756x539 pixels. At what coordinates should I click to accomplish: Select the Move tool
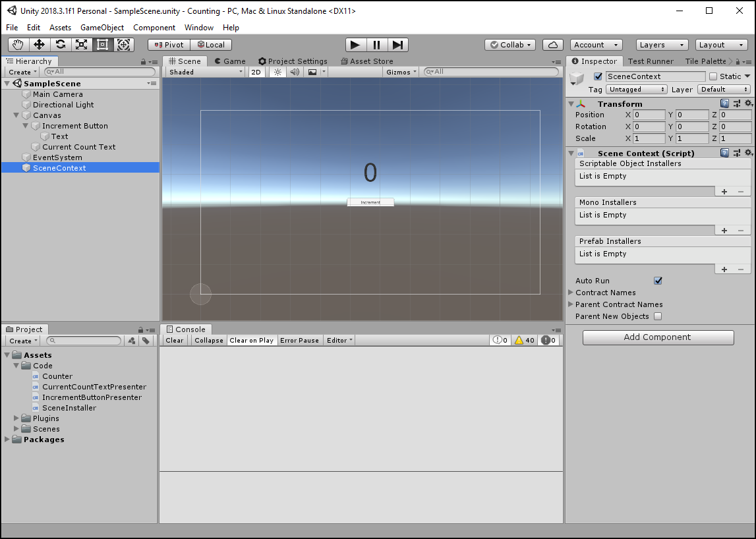(x=40, y=44)
